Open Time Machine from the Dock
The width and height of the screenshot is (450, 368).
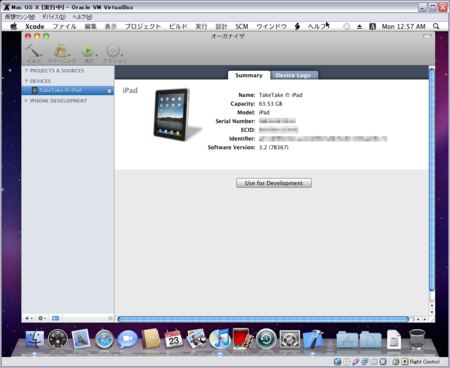[266, 339]
